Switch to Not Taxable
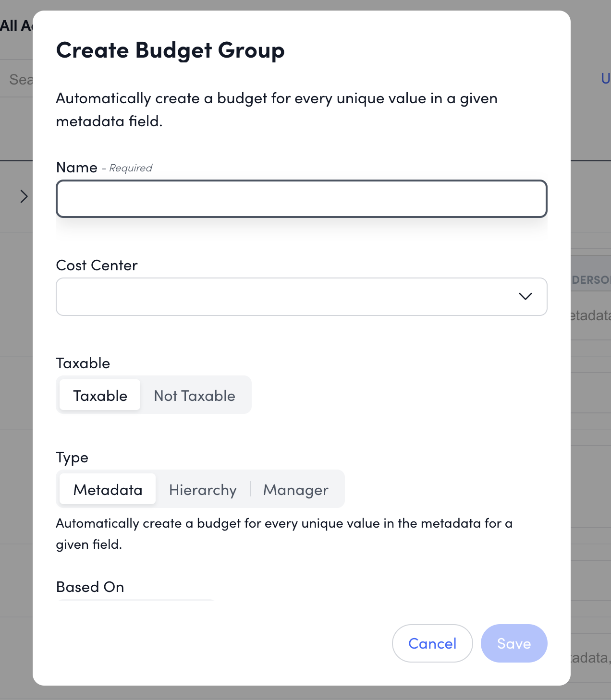 pos(195,395)
